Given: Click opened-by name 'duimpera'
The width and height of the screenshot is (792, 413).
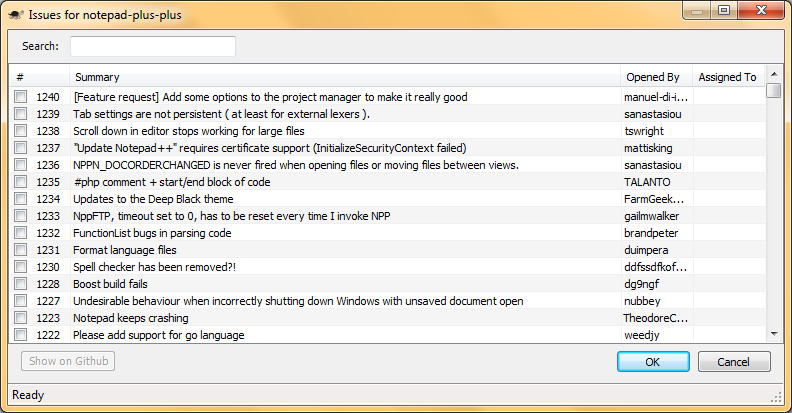Looking at the screenshot, I should click(x=646, y=250).
